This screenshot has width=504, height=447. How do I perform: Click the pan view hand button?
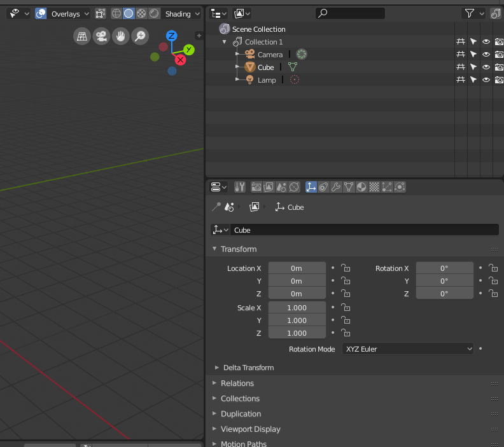coord(121,36)
